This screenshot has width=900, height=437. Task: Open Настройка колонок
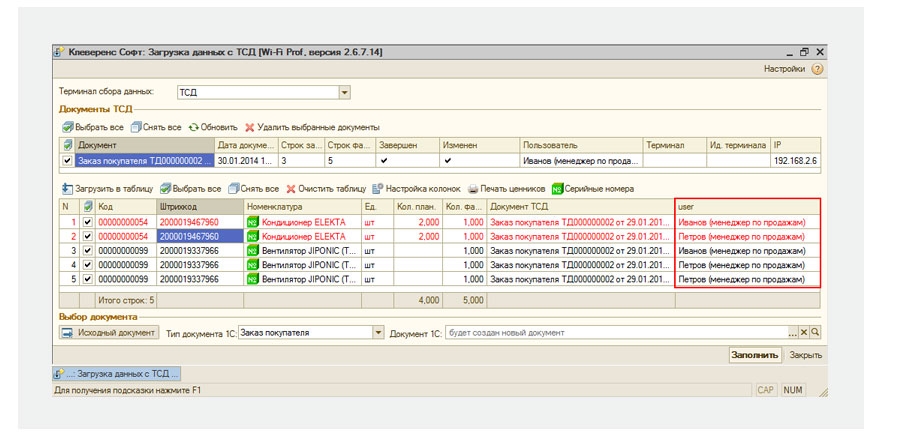coord(417,188)
